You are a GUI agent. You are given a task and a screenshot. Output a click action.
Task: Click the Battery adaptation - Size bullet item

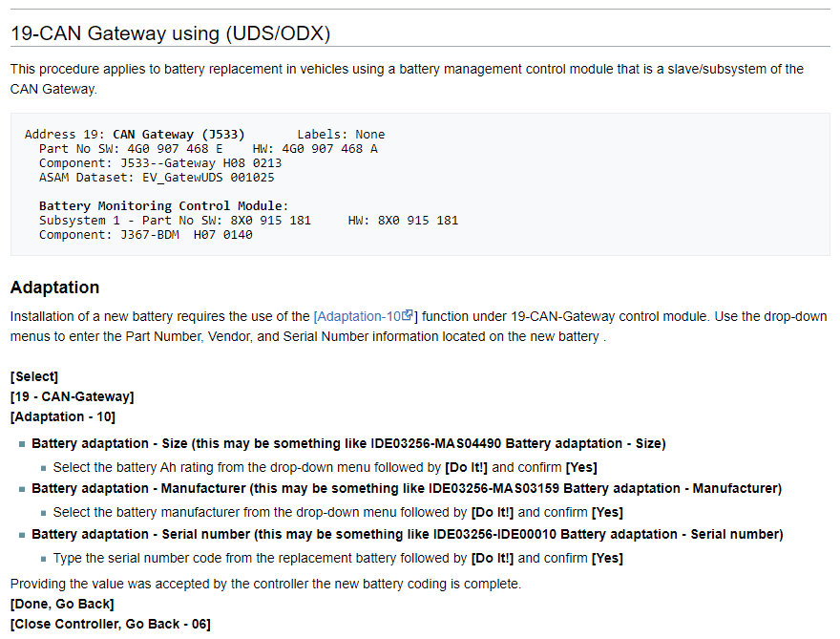[x=348, y=443]
